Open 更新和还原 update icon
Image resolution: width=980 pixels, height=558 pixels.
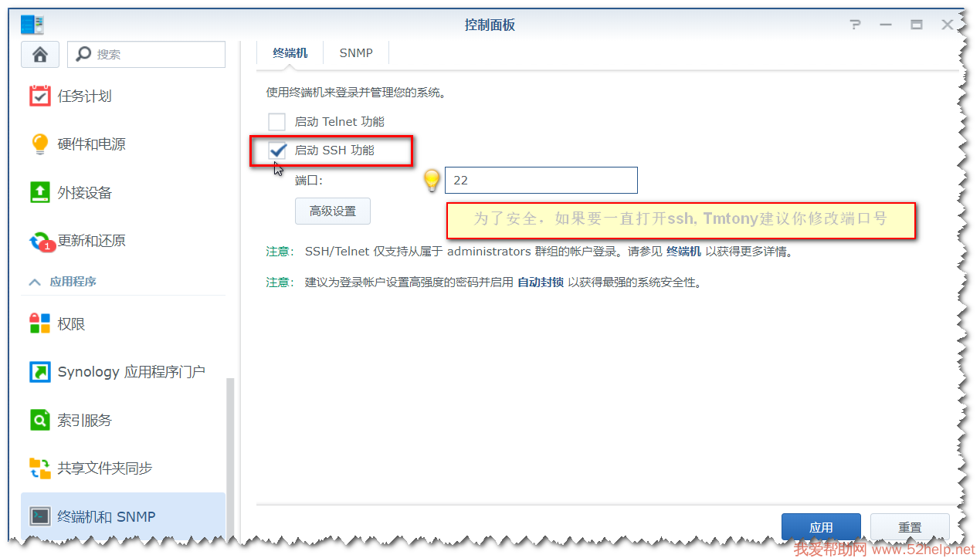pos(39,241)
